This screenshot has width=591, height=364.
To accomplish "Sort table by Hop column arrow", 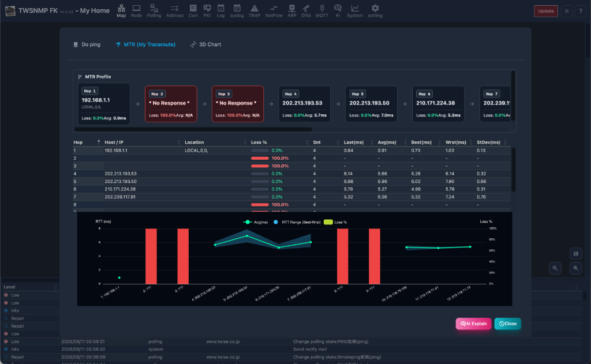I will tap(99, 142).
